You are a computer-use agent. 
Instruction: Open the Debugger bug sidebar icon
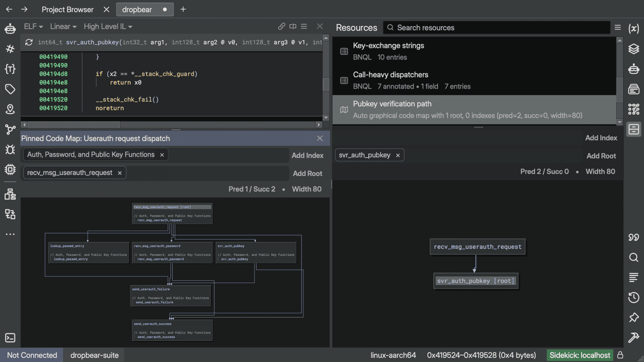point(10,149)
